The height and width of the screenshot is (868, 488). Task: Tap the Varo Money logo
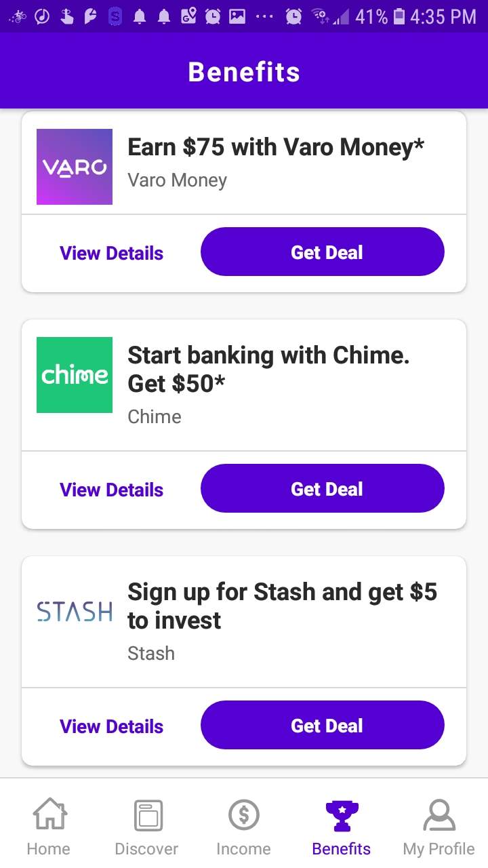click(x=75, y=167)
